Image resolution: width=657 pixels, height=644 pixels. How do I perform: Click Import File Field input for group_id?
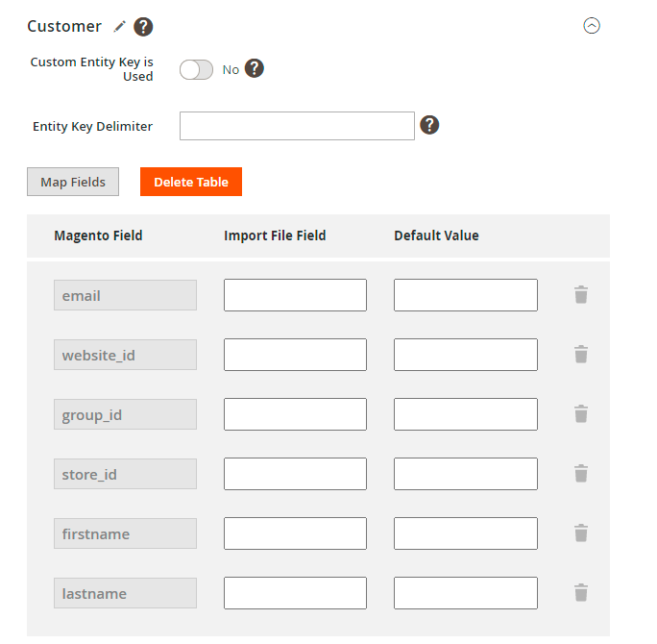(x=295, y=414)
